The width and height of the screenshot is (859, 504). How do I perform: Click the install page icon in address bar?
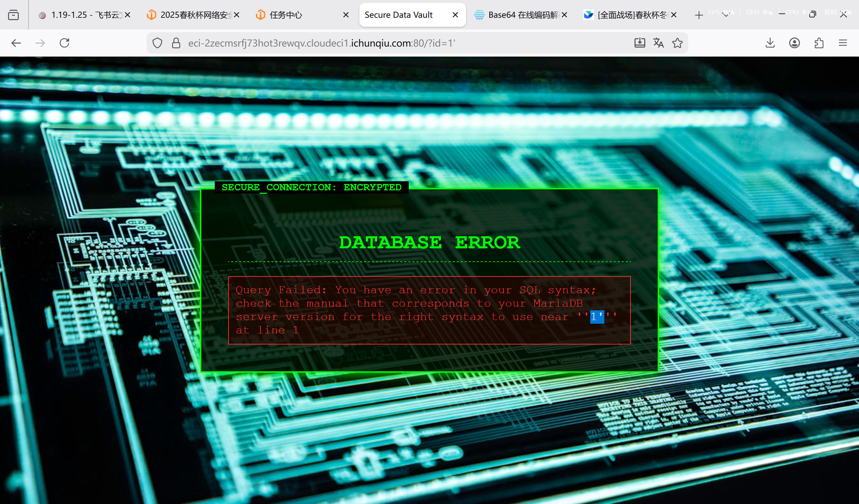pyautogui.click(x=640, y=43)
